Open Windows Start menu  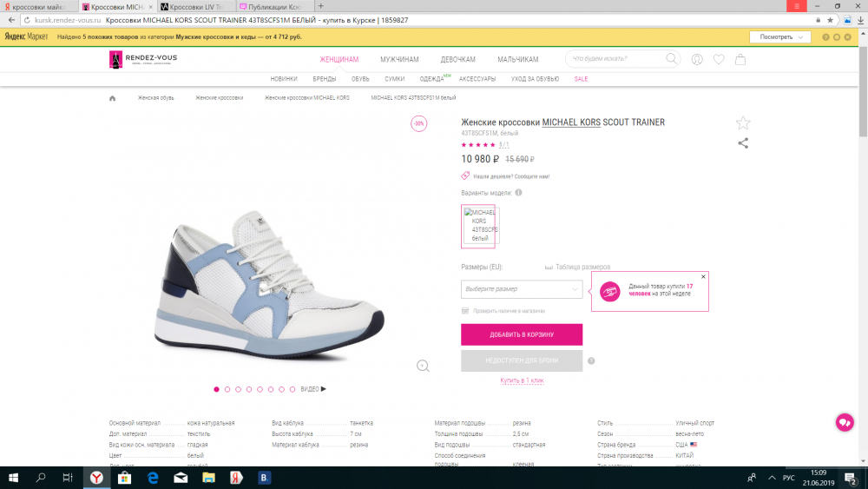coord(13,478)
